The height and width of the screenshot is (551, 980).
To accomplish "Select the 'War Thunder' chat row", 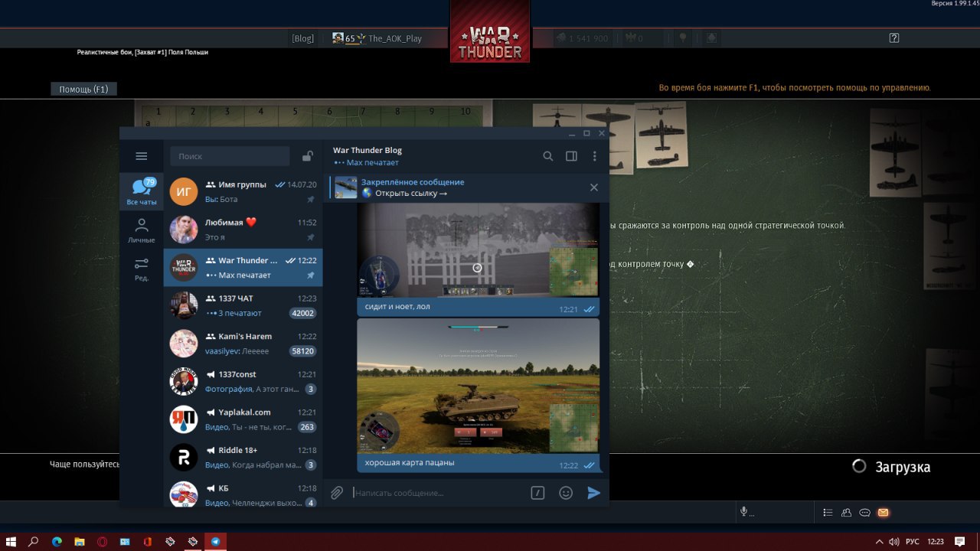I will click(243, 268).
